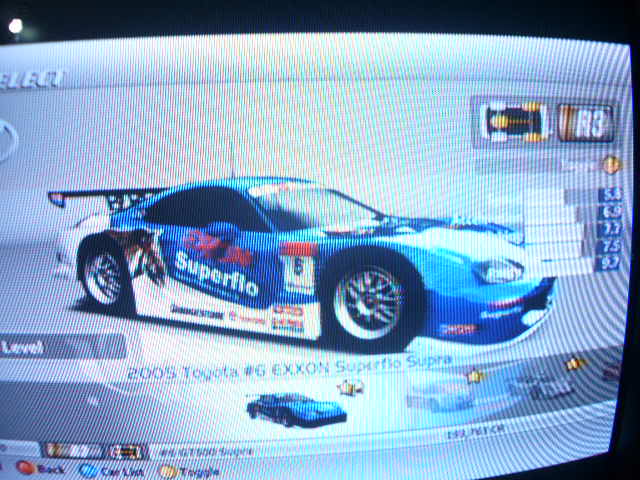Click the 2005 Toyota #6 EXXON Superflo Supra title
Screen dimensions: 640x480
click(x=290, y=368)
